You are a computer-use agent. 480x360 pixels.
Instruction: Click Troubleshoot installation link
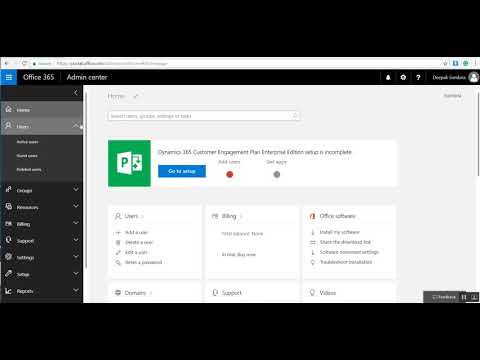[346, 262]
